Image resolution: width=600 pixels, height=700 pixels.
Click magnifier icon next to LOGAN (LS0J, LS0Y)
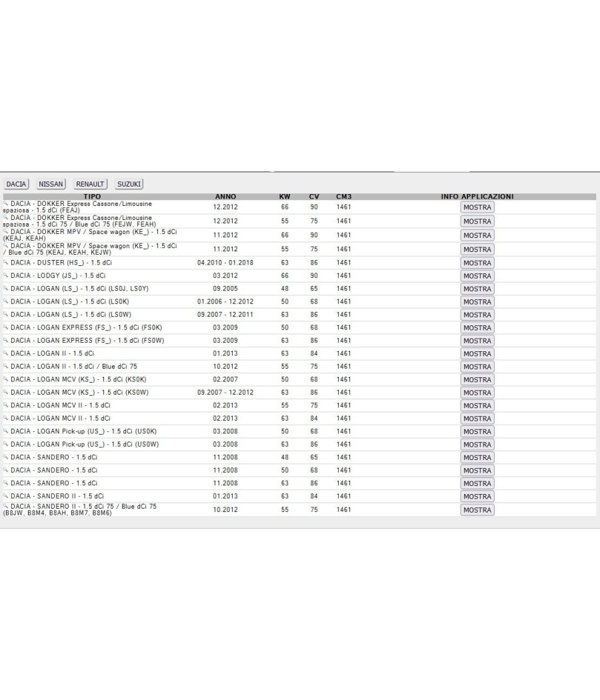tap(6, 288)
